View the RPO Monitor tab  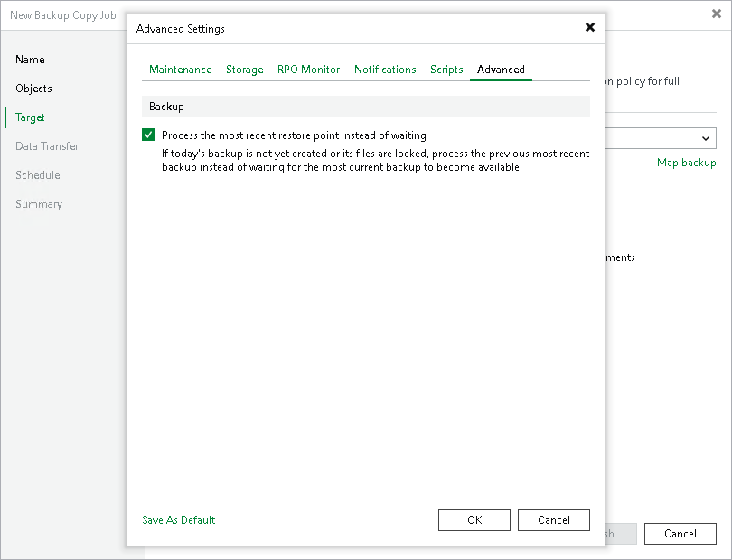click(x=308, y=69)
